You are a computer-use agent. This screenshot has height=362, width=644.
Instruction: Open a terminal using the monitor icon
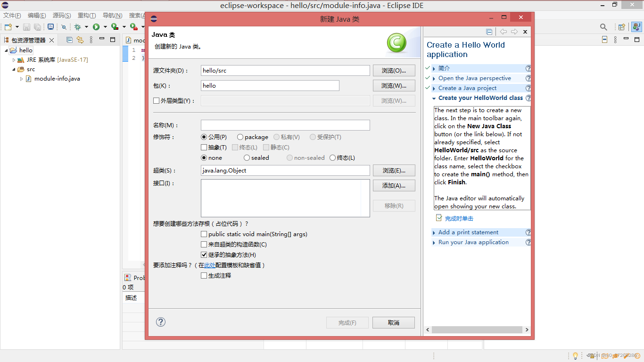coord(50,27)
